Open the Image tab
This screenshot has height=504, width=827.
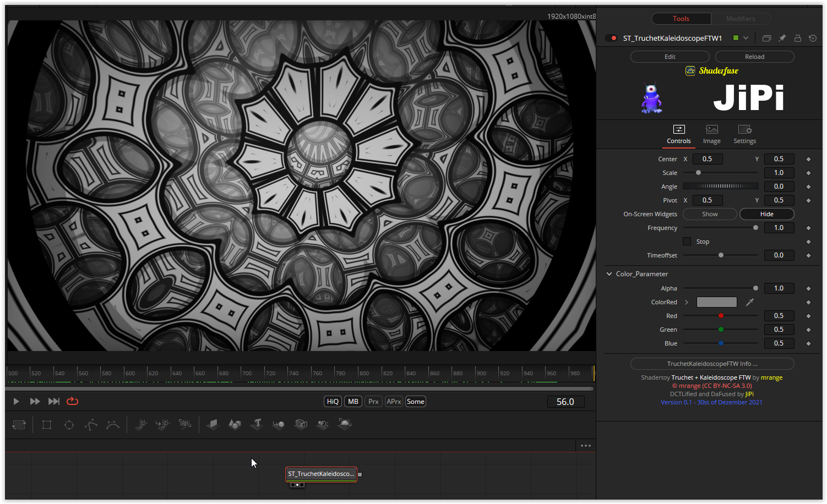(712, 134)
